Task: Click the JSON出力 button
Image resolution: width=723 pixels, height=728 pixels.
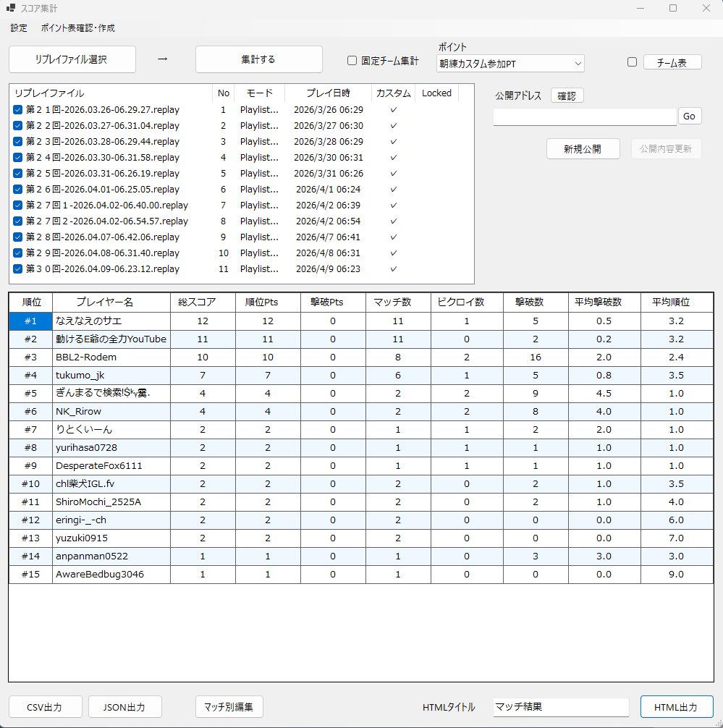Action: pyautogui.click(x=125, y=706)
